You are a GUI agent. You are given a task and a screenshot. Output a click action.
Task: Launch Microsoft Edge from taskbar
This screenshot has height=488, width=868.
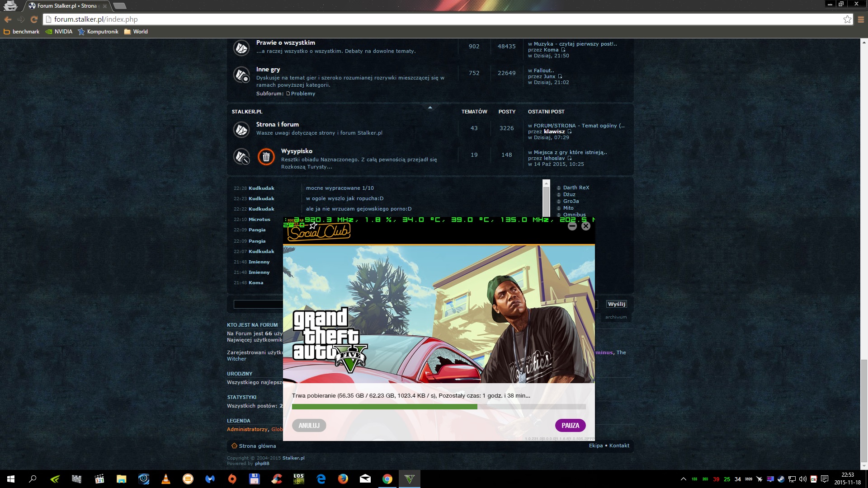(x=321, y=479)
